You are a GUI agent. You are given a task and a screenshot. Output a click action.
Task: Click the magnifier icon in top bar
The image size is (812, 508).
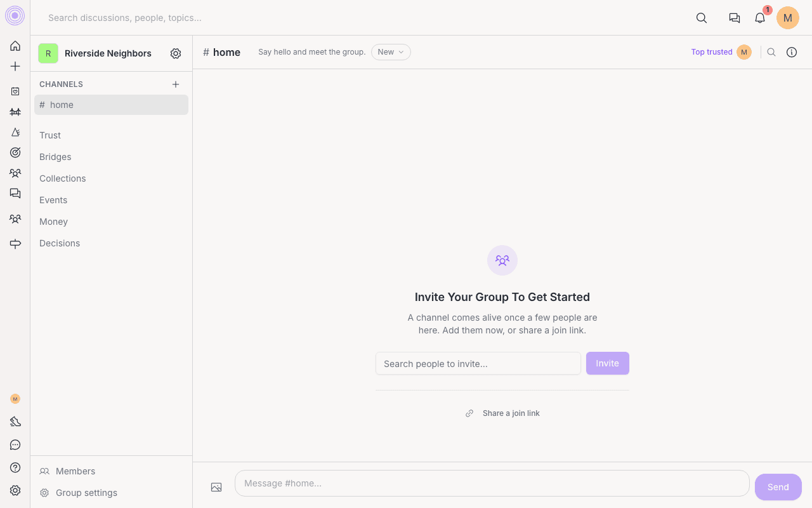tap(702, 18)
